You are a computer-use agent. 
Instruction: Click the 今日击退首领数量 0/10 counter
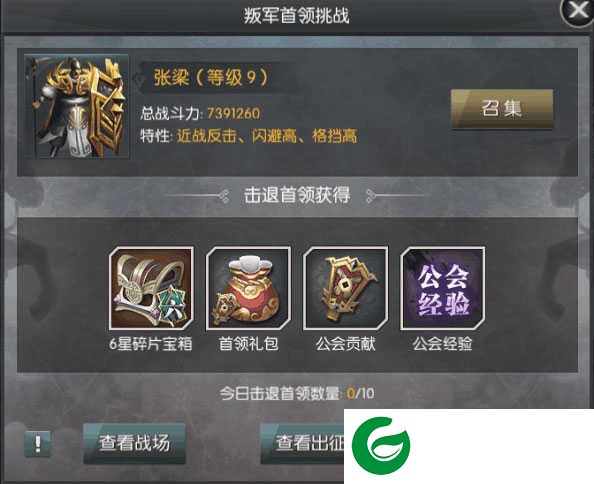297,393
